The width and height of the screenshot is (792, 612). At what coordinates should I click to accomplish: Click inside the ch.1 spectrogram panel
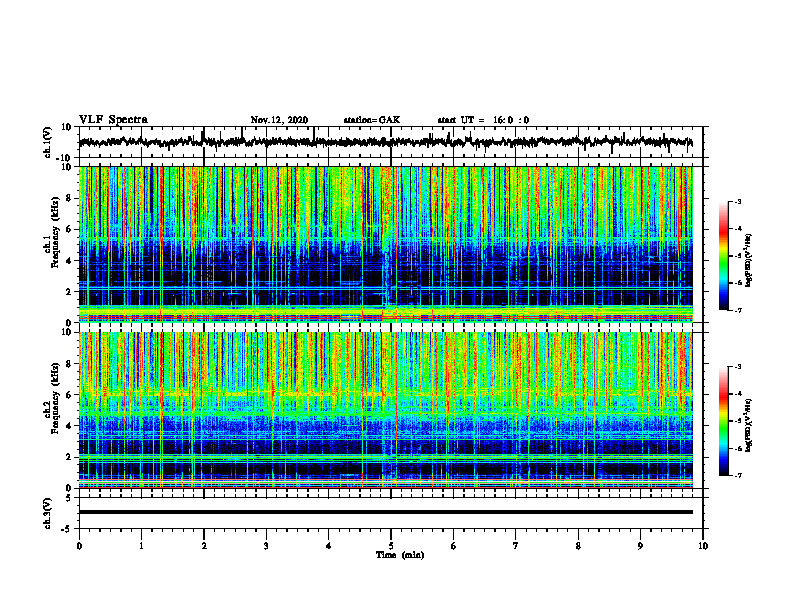[385, 244]
